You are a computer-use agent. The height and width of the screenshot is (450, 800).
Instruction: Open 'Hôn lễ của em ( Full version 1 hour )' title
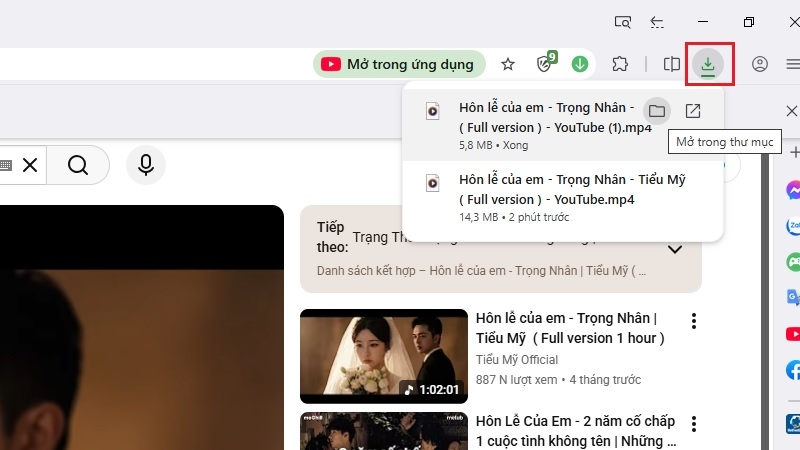(570, 328)
